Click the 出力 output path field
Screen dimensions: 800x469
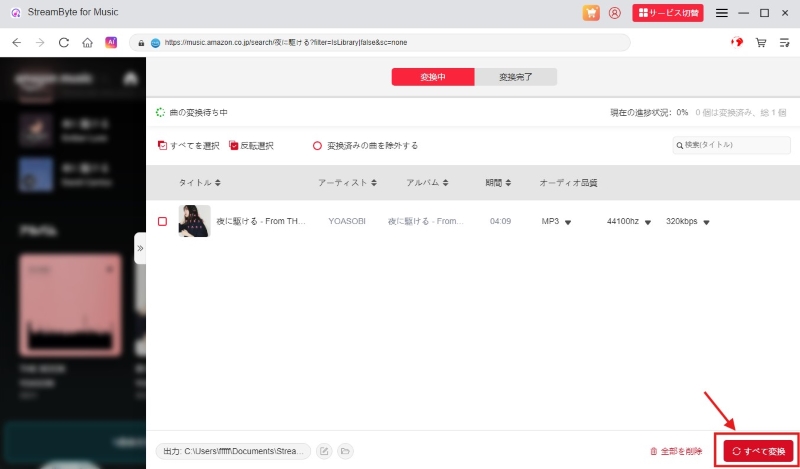(x=233, y=451)
